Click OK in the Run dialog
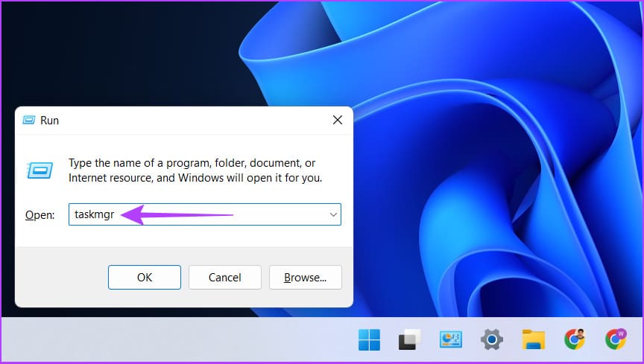This screenshot has width=644, height=364. coord(144,277)
